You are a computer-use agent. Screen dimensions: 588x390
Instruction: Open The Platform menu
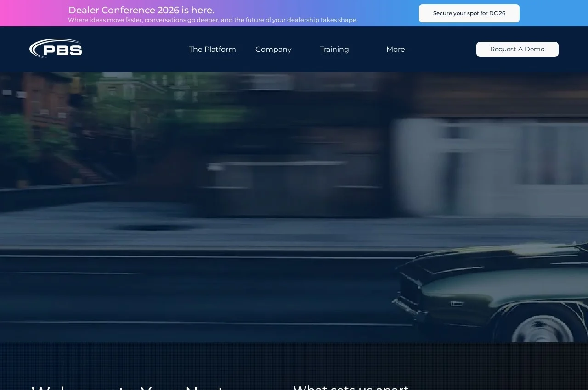[x=212, y=49]
